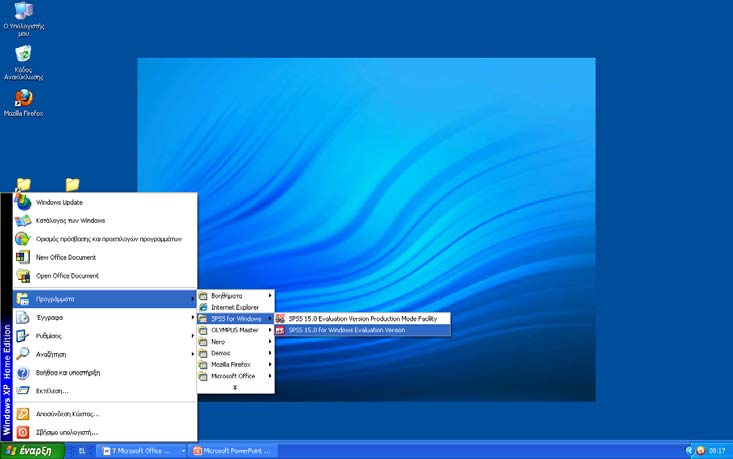Click the Αναζήτηση magnifier icon
Viewport: 733px width, 459px height.
[22, 354]
